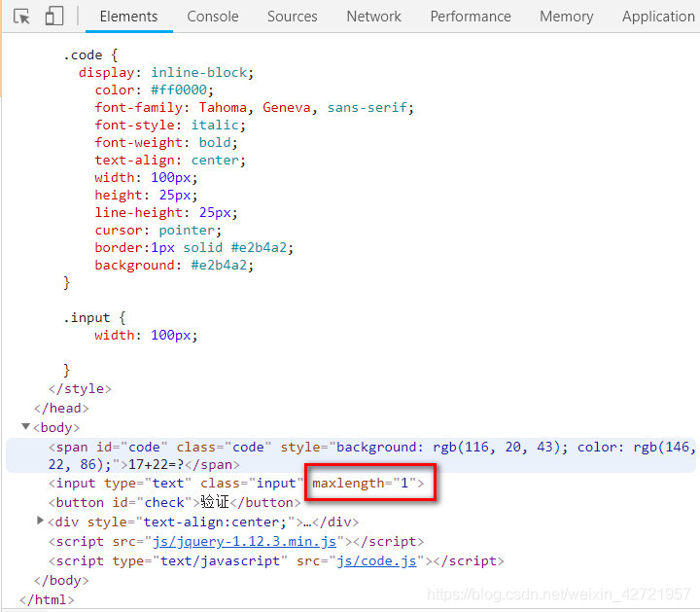Switch to the Elements tab
Viewport: 700px width, 612px height.
coord(128,17)
